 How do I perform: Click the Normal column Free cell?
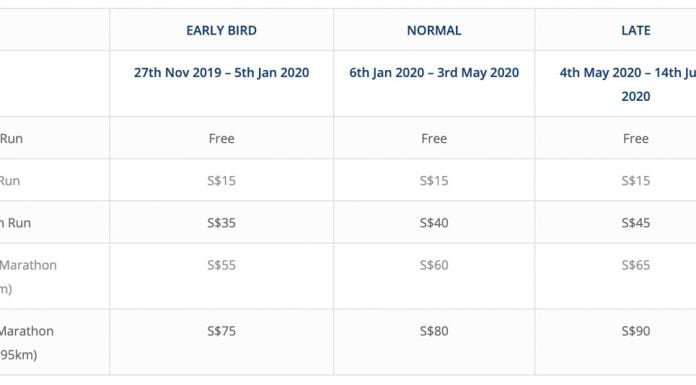click(x=434, y=139)
